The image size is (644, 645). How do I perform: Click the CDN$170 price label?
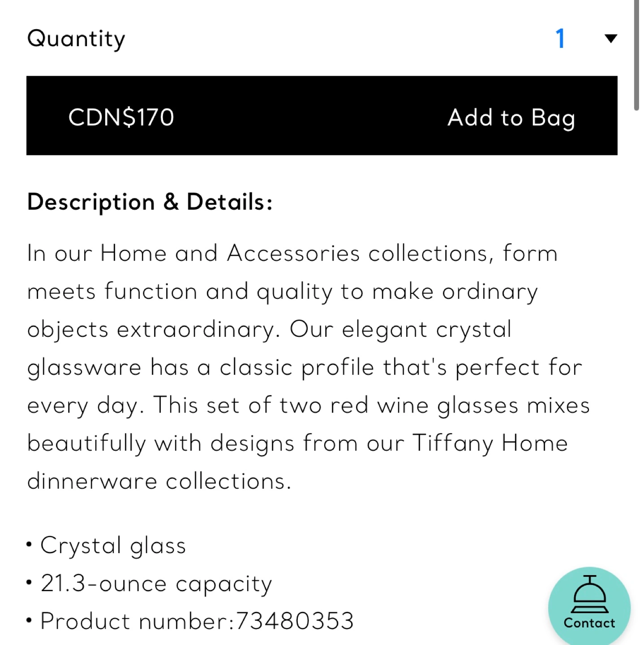point(121,117)
